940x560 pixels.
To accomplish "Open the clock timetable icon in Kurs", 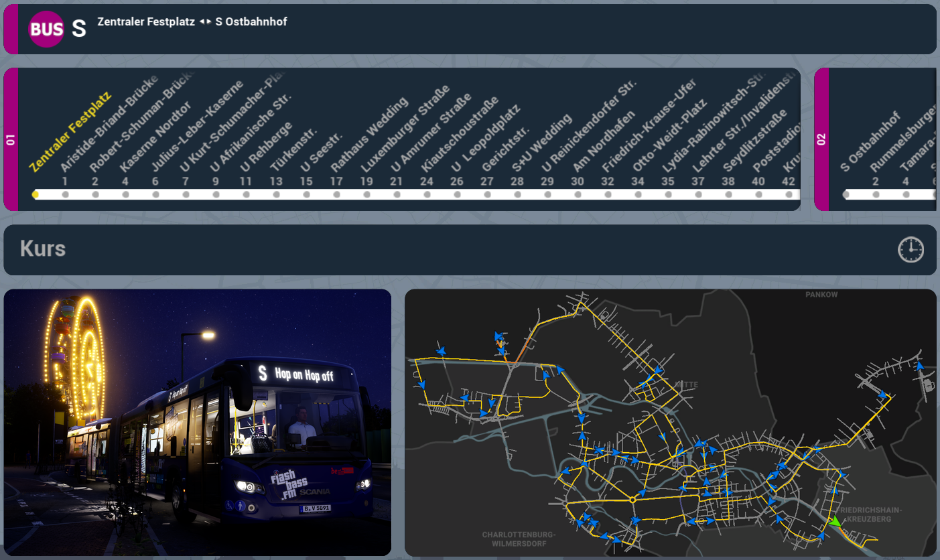I will pos(911,250).
